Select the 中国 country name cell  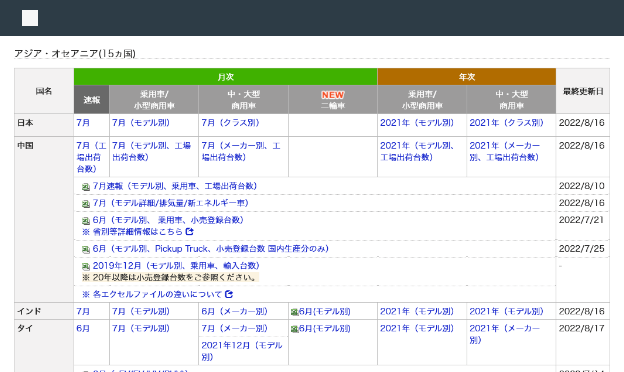[x=44, y=220]
